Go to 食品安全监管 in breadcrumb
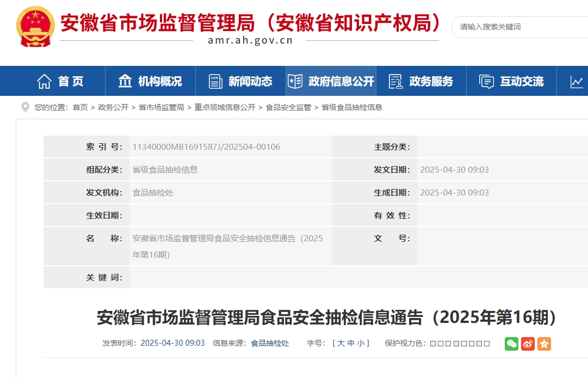The image size is (588, 379). (288, 107)
